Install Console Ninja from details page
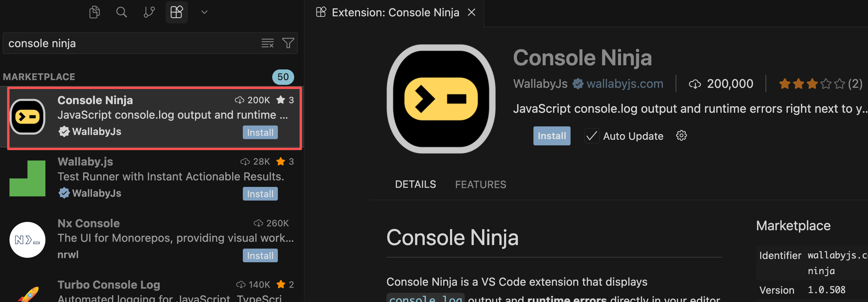 (x=552, y=136)
